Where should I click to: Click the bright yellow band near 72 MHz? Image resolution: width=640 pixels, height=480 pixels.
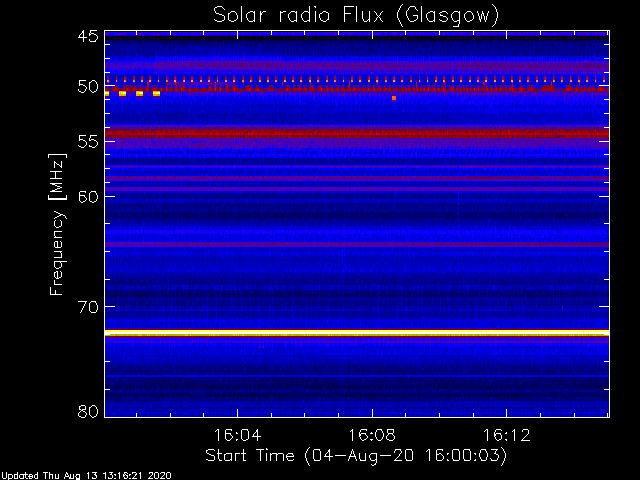point(356,332)
